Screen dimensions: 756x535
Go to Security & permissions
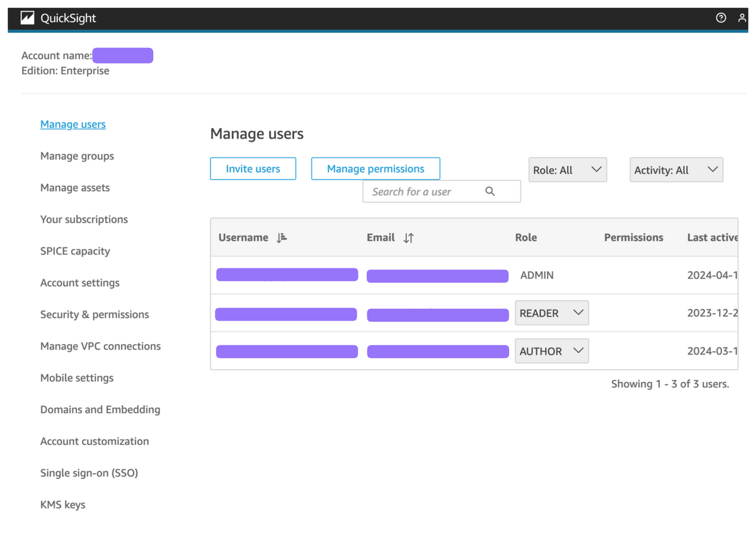(94, 314)
